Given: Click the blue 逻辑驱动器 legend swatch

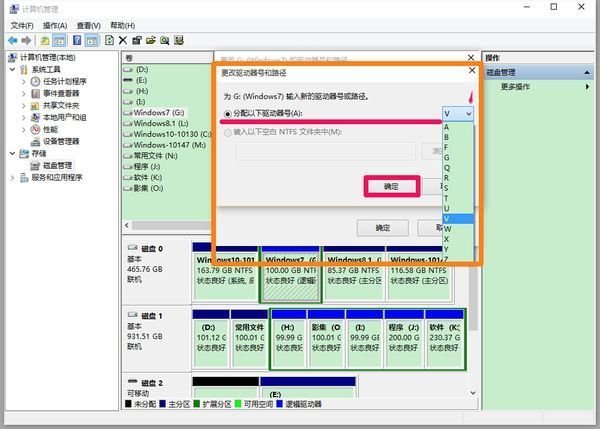Looking at the screenshot, I should (x=279, y=404).
